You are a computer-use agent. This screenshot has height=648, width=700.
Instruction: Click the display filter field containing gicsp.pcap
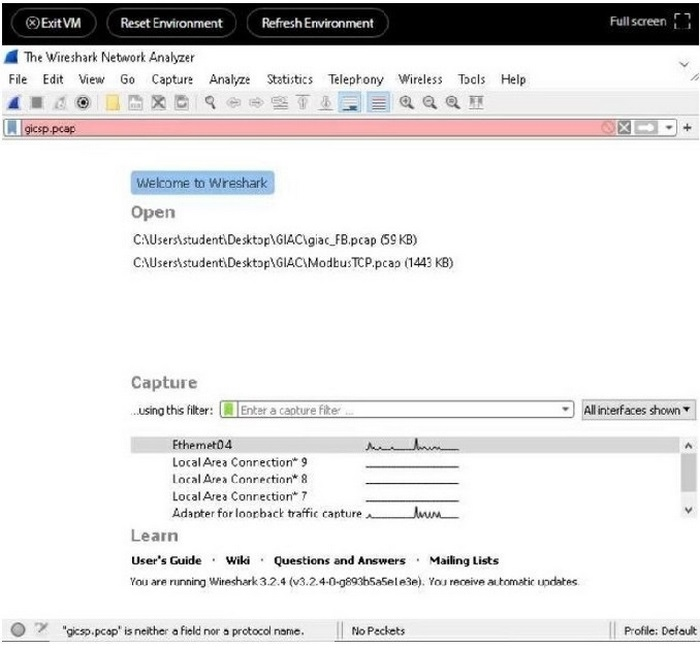311,129
